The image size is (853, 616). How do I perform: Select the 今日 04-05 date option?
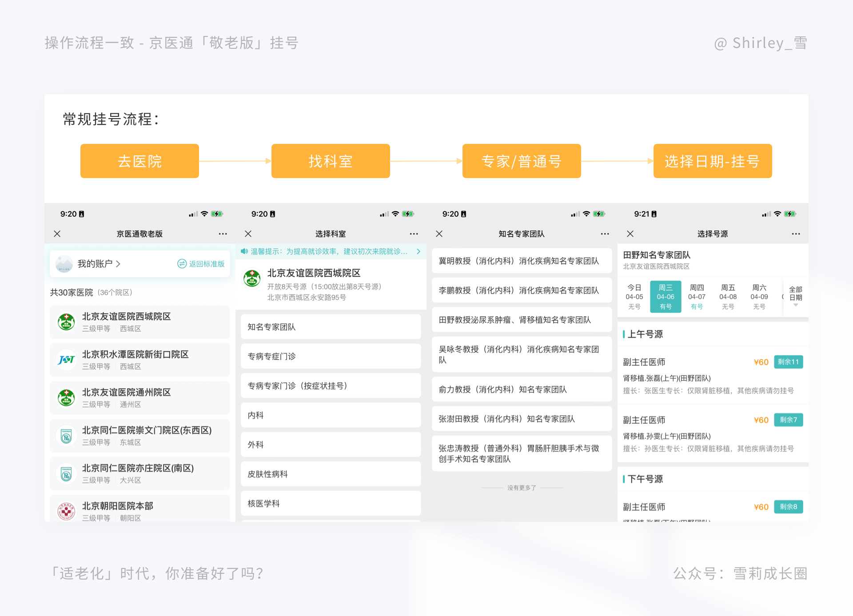coord(634,296)
